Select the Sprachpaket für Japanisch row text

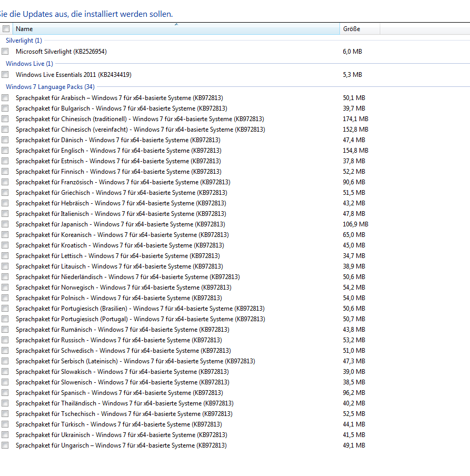click(x=121, y=224)
